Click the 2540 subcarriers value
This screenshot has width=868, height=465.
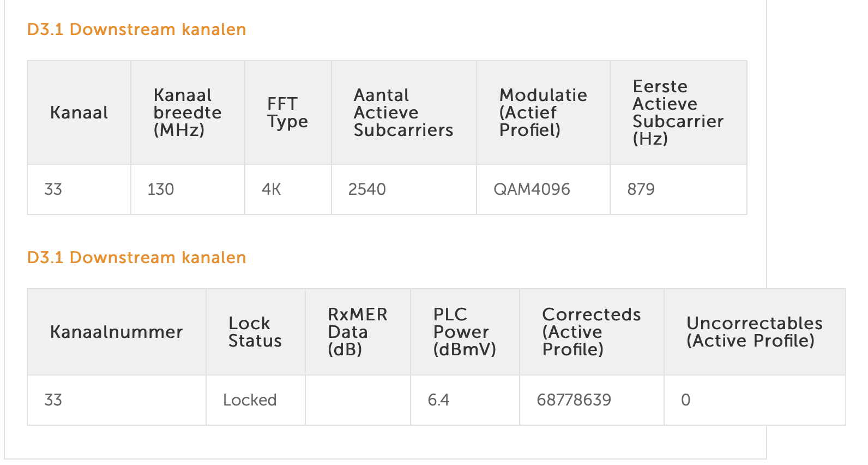(367, 189)
